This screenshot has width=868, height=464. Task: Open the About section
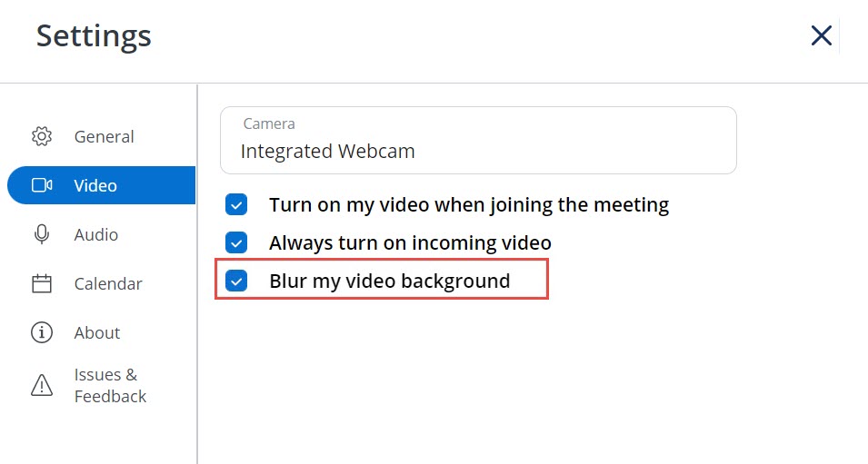101,333
